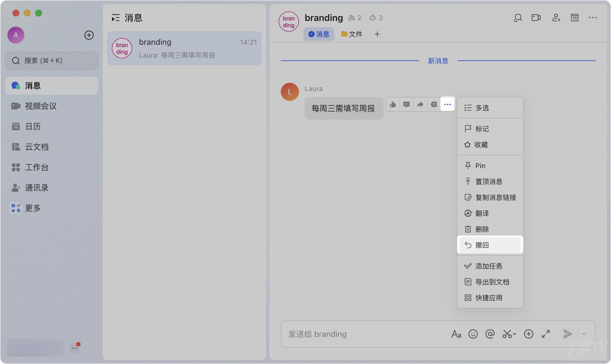Screen dimensions: 611x364
Task: Click the @ mention icon
Action: coord(490,334)
